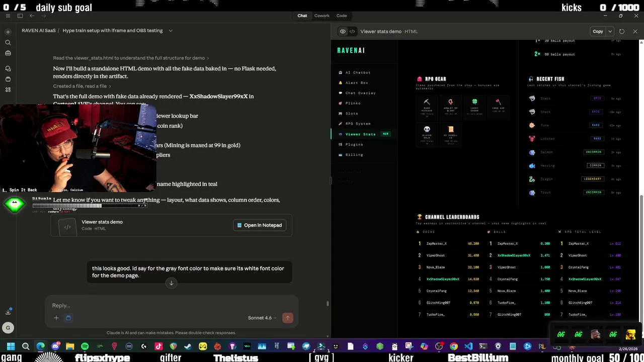The width and height of the screenshot is (644, 362).
Task: Switch to the Code tab
Action: tap(342, 16)
